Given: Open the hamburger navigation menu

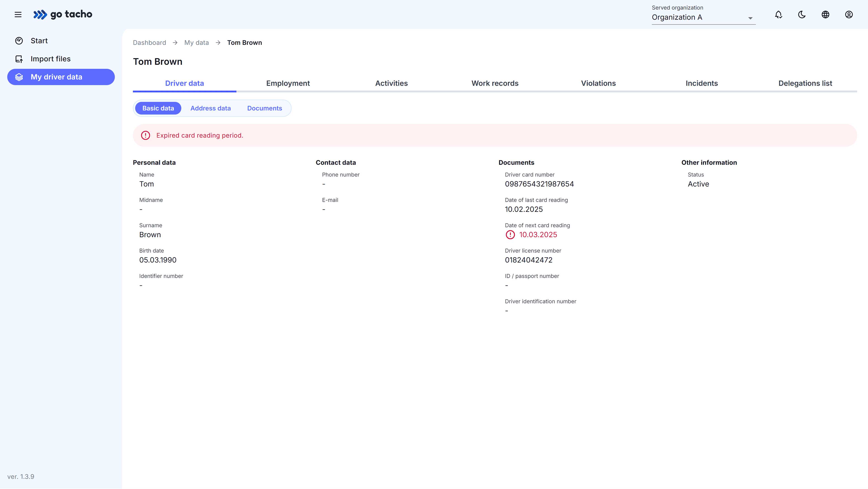Looking at the screenshot, I should (18, 14).
